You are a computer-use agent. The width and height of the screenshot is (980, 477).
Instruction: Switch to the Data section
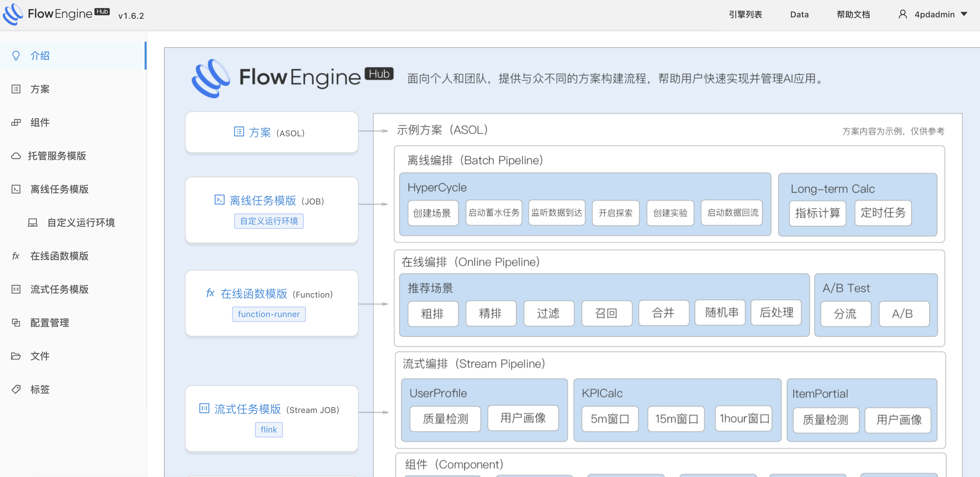799,14
